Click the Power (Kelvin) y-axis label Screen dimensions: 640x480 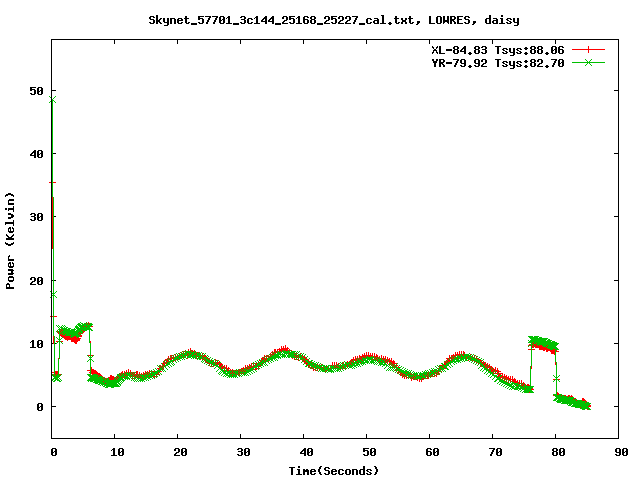pos(10,241)
